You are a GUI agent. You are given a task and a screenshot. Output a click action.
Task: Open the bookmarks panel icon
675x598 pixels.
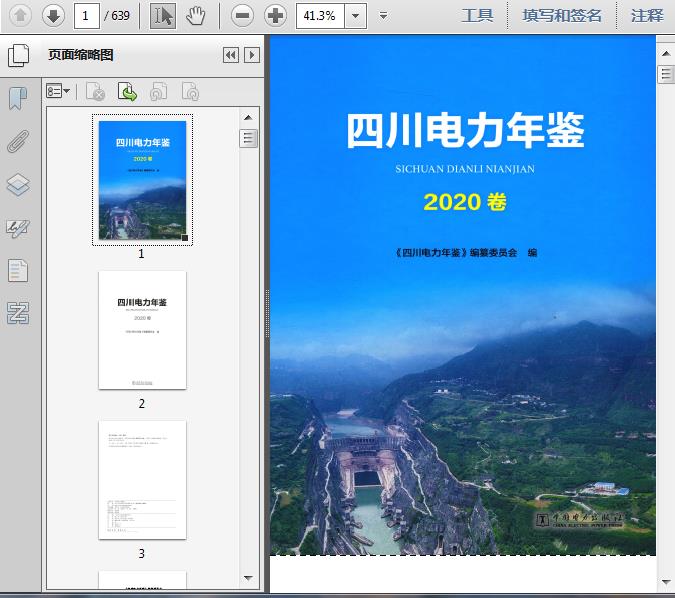(x=18, y=99)
